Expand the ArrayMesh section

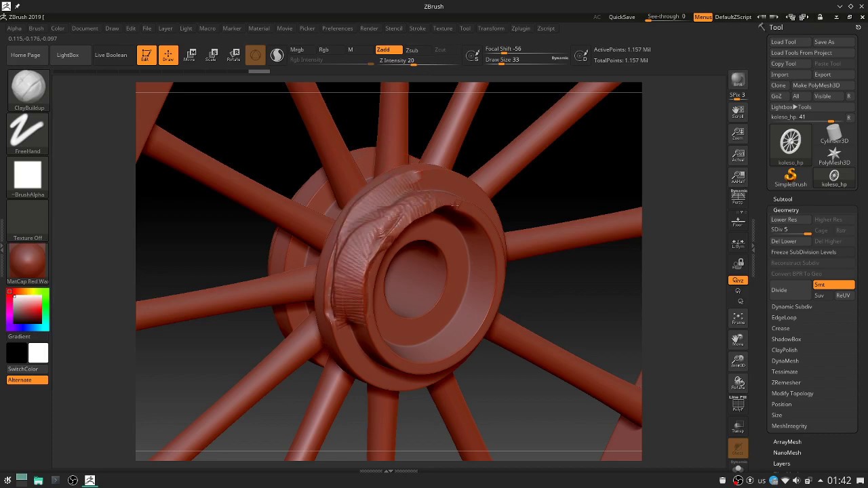click(787, 442)
